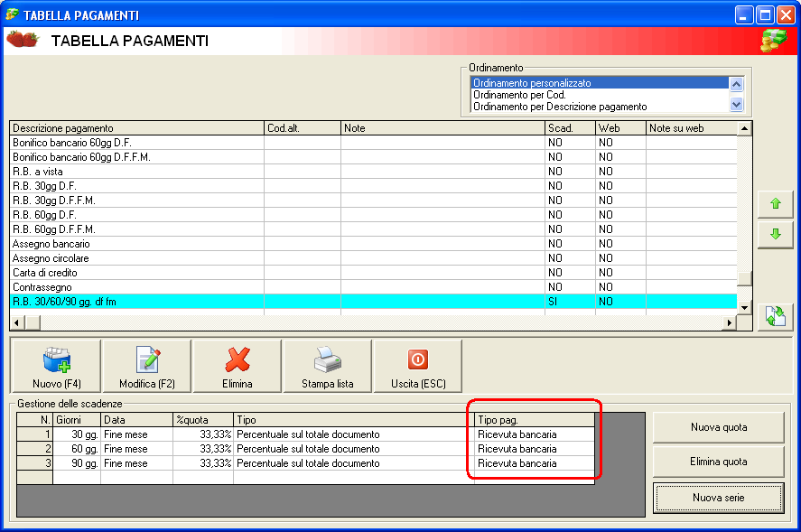
Task: Click the Data column header
Action: (137, 420)
